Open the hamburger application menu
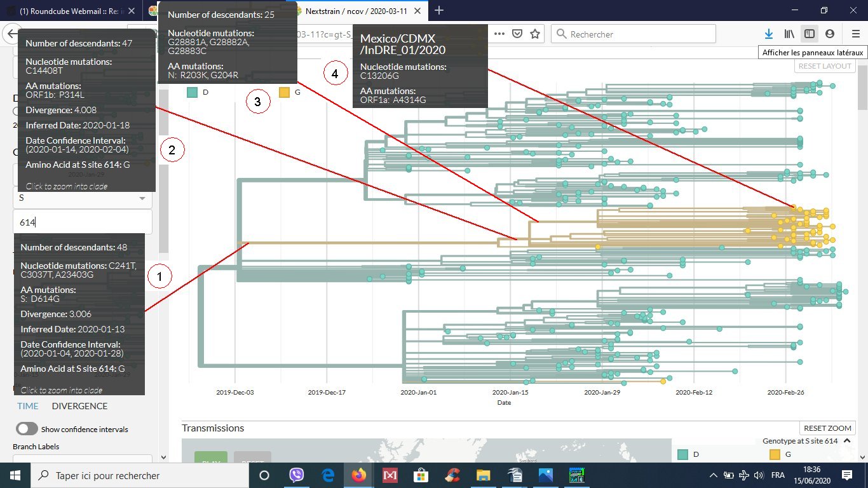The width and height of the screenshot is (868, 488). (855, 34)
